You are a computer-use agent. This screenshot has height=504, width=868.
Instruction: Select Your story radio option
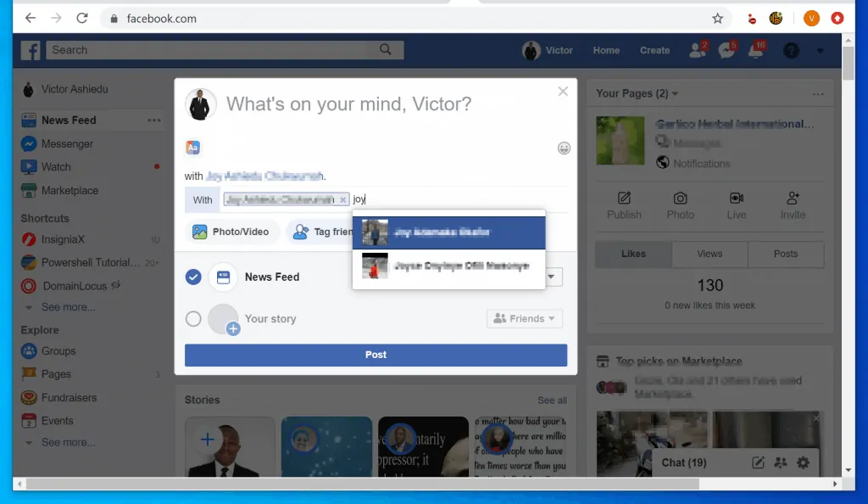click(x=193, y=318)
